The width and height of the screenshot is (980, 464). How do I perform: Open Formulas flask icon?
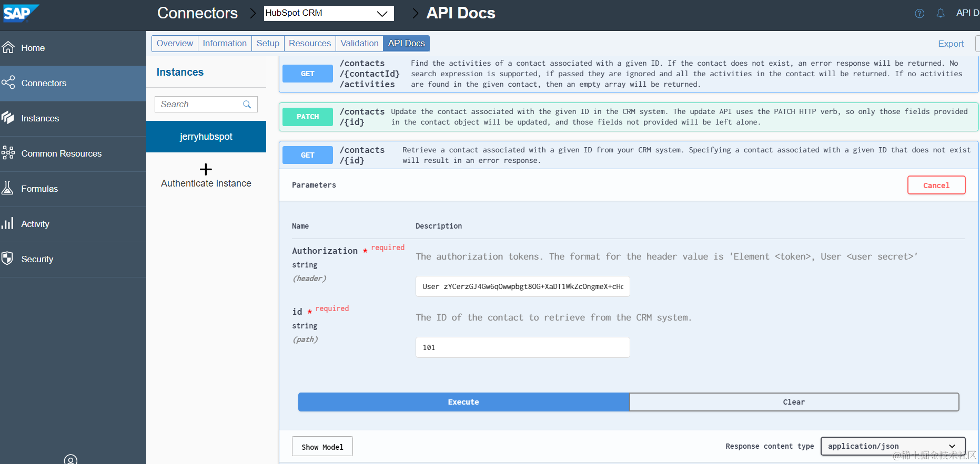click(x=7, y=188)
